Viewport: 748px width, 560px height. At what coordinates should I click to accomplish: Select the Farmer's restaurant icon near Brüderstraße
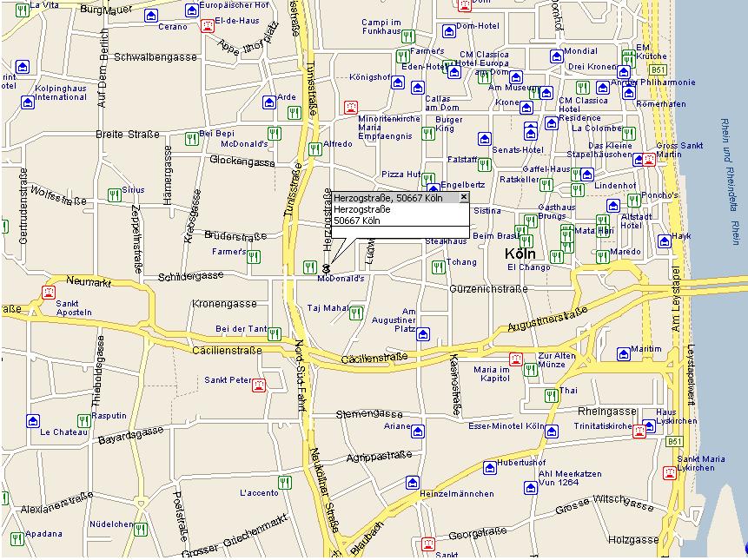tap(254, 256)
